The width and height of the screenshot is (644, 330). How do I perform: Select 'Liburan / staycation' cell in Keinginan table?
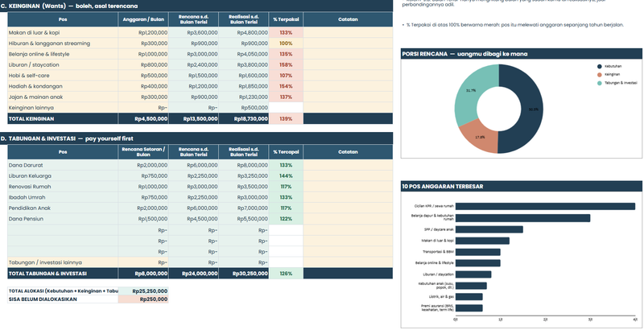pyautogui.click(x=63, y=64)
